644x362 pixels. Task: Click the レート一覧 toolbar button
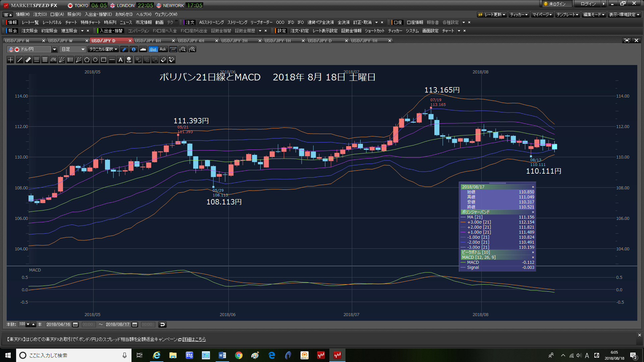click(30, 22)
